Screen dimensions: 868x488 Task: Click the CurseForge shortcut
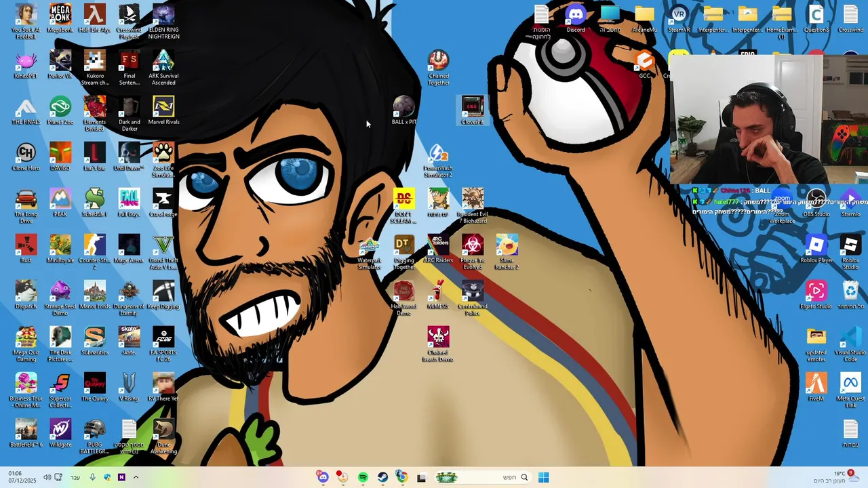[163, 203]
